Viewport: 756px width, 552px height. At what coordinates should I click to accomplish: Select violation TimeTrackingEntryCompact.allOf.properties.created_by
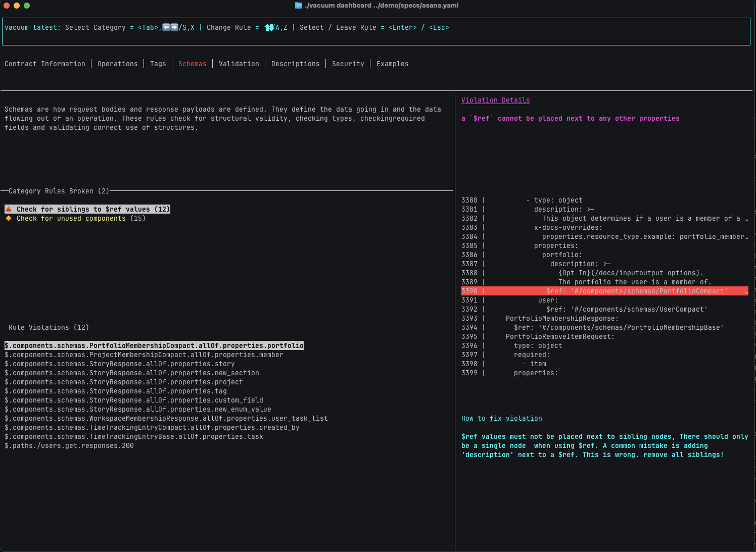click(152, 427)
